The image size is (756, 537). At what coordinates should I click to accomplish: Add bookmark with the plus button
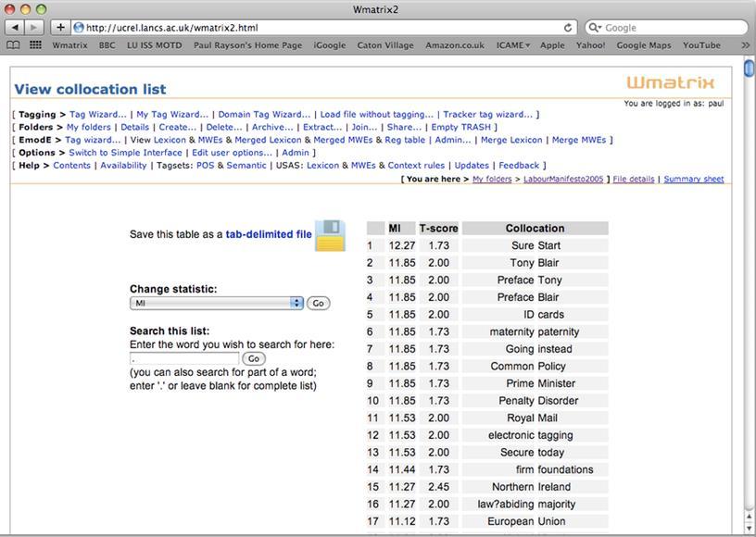60,28
